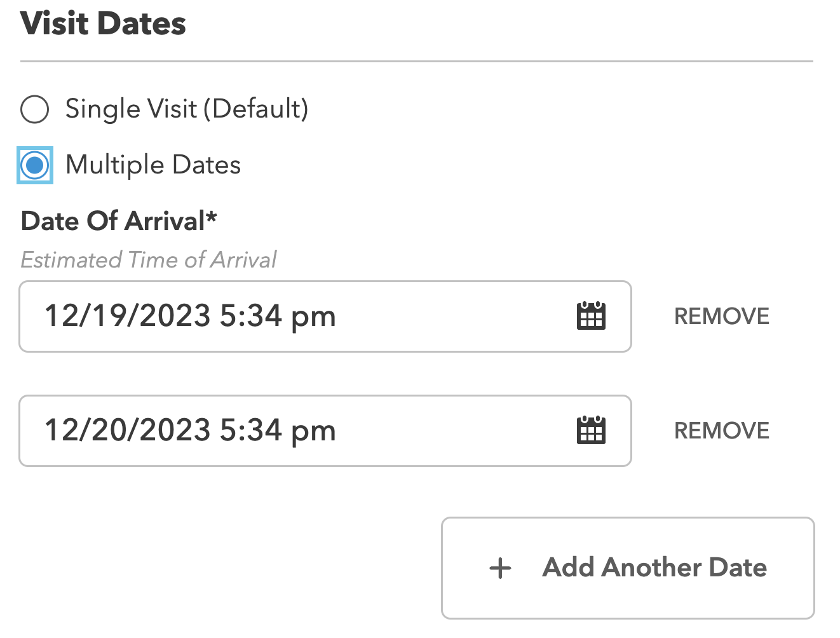This screenshot has width=840, height=638.
Task: Click the Date Of Arrival label
Action: coord(118,221)
